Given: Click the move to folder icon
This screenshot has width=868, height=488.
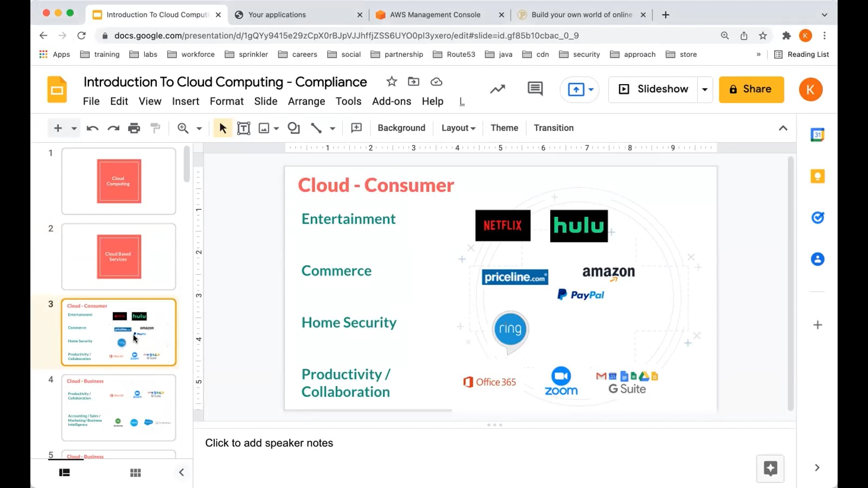Looking at the screenshot, I should coord(413,82).
